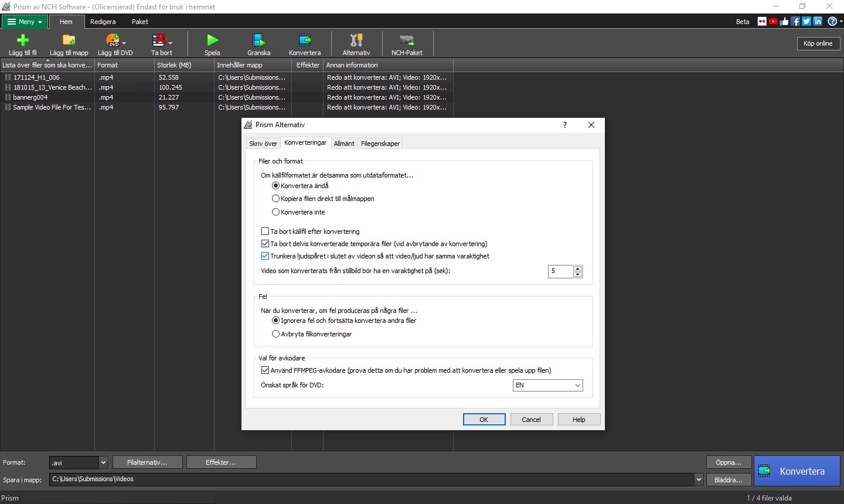Screen dimensions: 844x504
Task: Increase still-image duration with the up arrow
Action: (x=578, y=268)
